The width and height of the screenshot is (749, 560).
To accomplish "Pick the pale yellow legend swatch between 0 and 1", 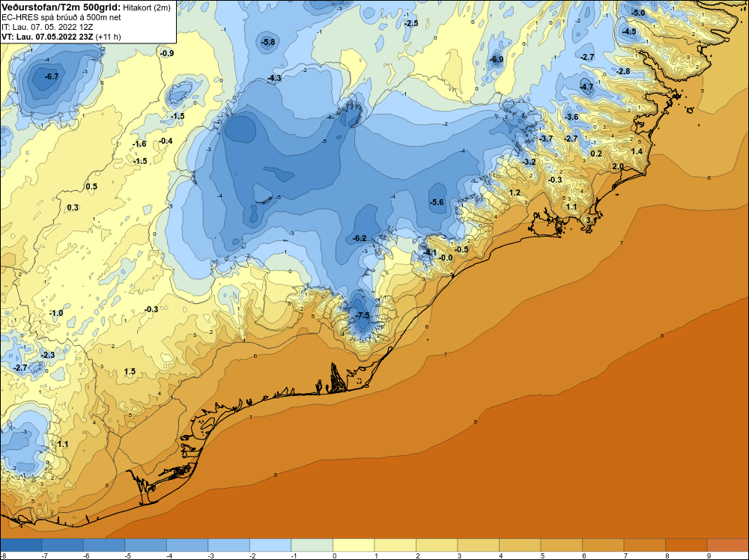I will click(354, 545).
